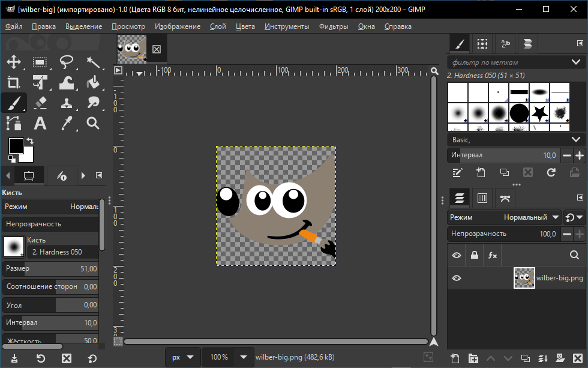Expand the Basic tag assignment dropdown
The height and width of the screenshot is (368, 588).
[x=576, y=139]
